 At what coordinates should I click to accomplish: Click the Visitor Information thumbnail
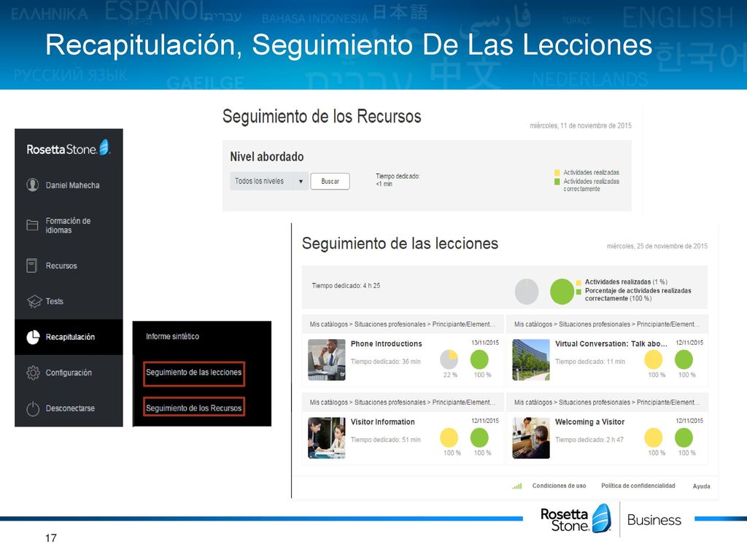(x=327, y=437)
